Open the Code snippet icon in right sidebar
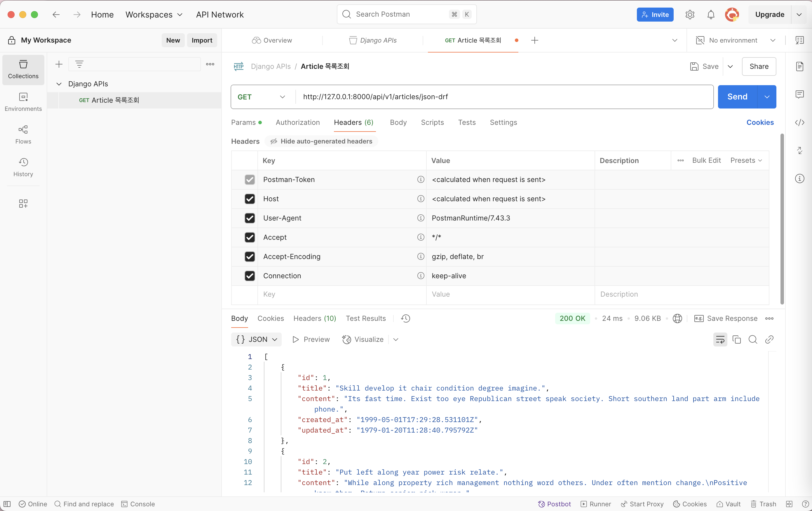 (x=799, y=123)
